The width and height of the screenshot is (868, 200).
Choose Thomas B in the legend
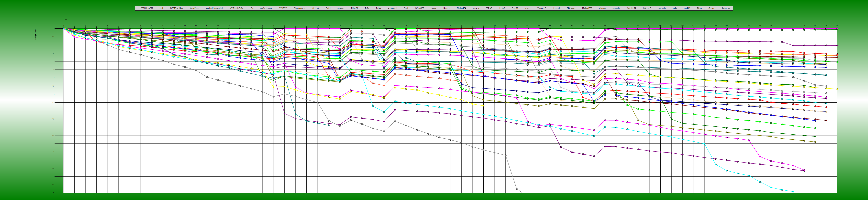pyautogui.click(x=542, y=8)
